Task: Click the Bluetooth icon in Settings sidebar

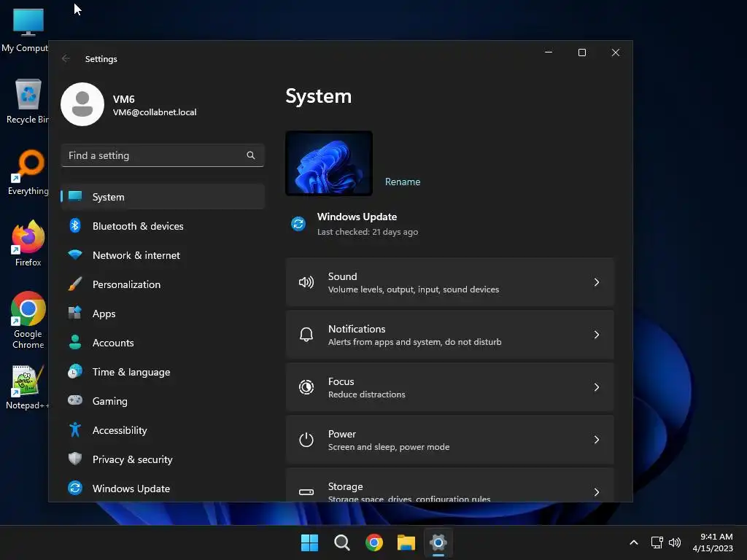Action: click(x=75, y=226)
